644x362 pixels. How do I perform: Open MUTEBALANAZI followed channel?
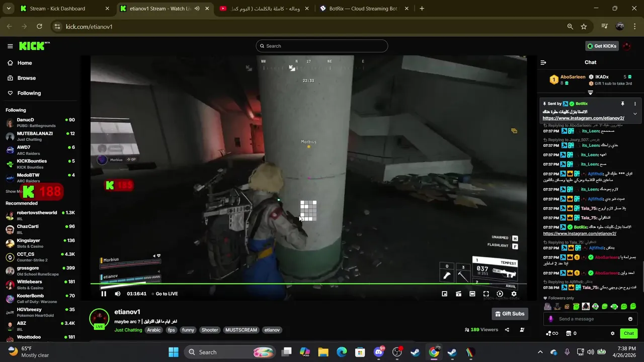click(x=40, y=136)
